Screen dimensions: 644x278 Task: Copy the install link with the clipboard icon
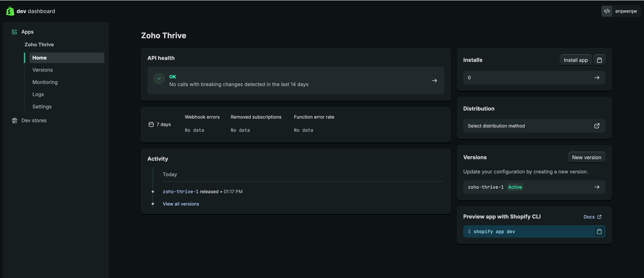(599, 60)
